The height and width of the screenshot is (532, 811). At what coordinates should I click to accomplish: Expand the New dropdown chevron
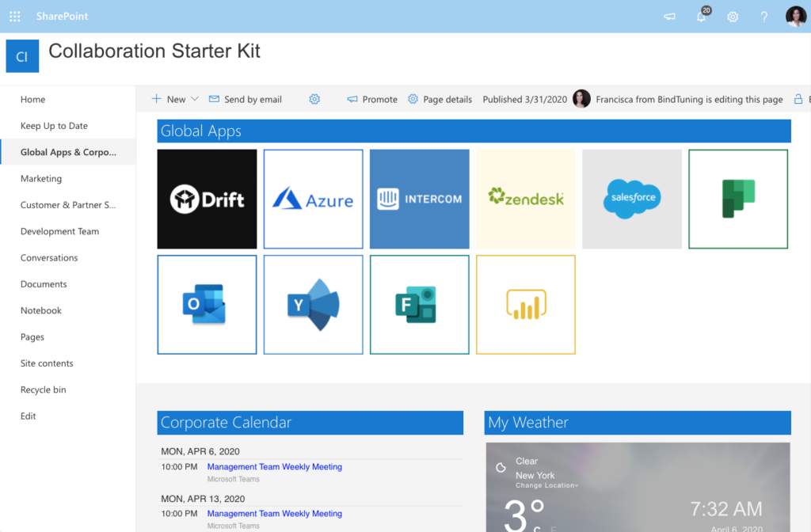[195, 99]
